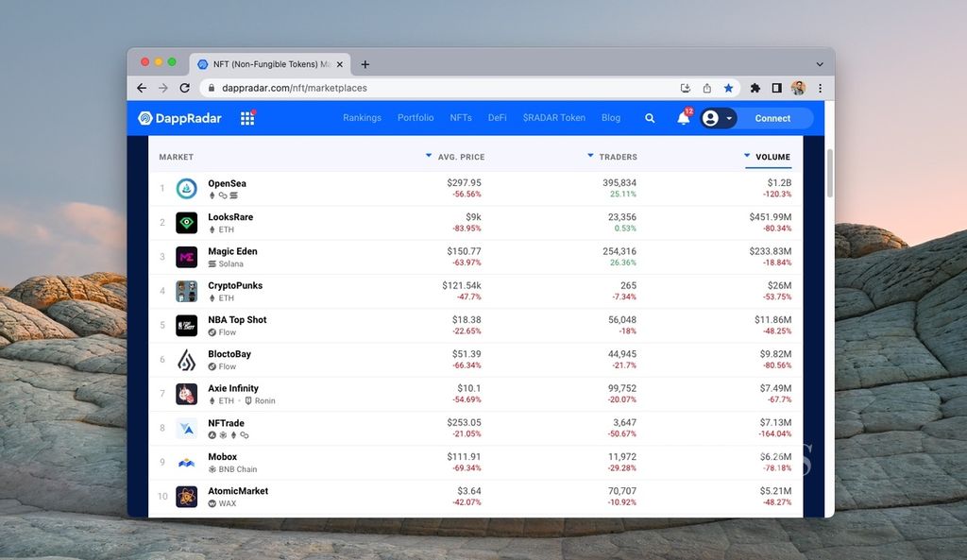The image size is (967, 560).
Task: Open the NFTrade link
Action: [226, 423]
